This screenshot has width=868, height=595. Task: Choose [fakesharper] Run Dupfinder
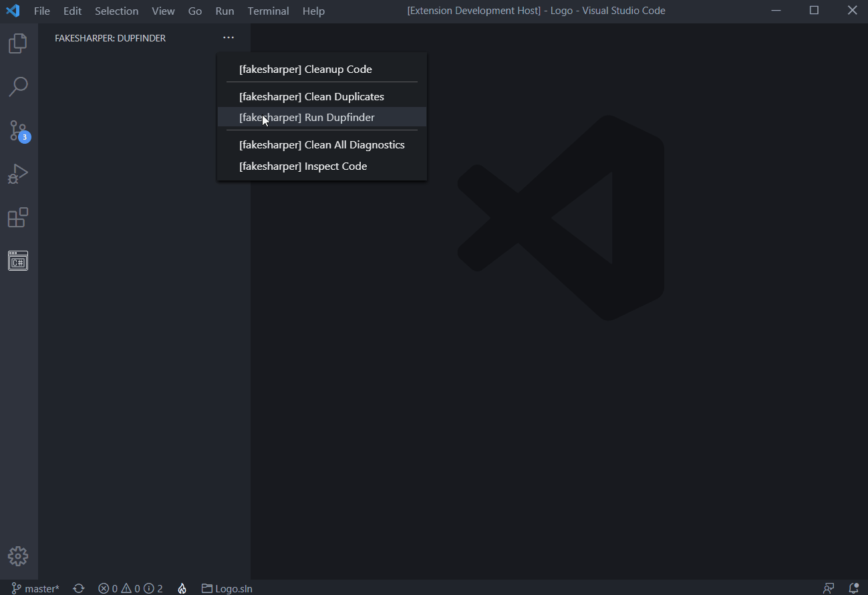(x=322, y=117)
